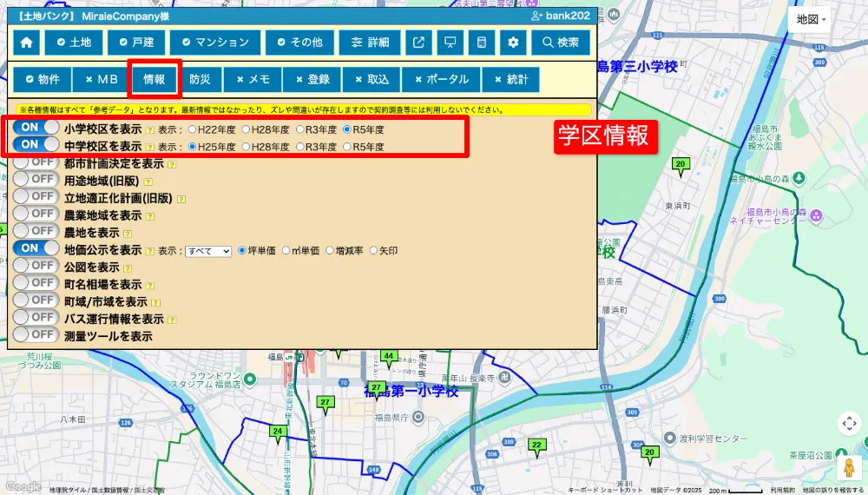Click the 取込 tab
The image size is (868, 495).
(x=372, y=79)
